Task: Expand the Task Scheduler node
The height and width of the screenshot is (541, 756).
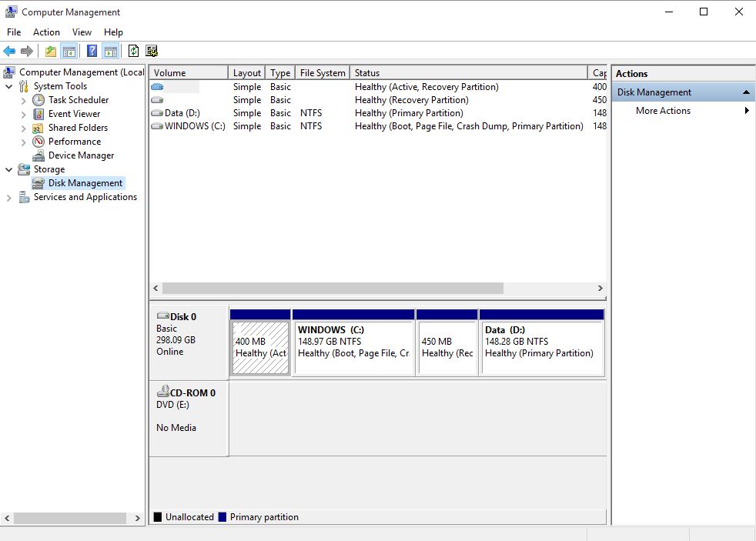Action: [x=24, y=101]
